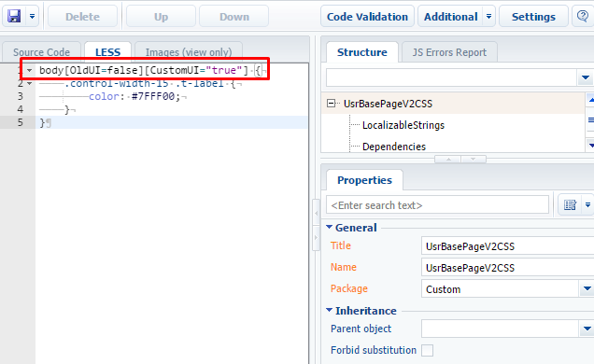Fold code block at line 2
This screenshot has height=364, width=594.
[x=29, y=83]
